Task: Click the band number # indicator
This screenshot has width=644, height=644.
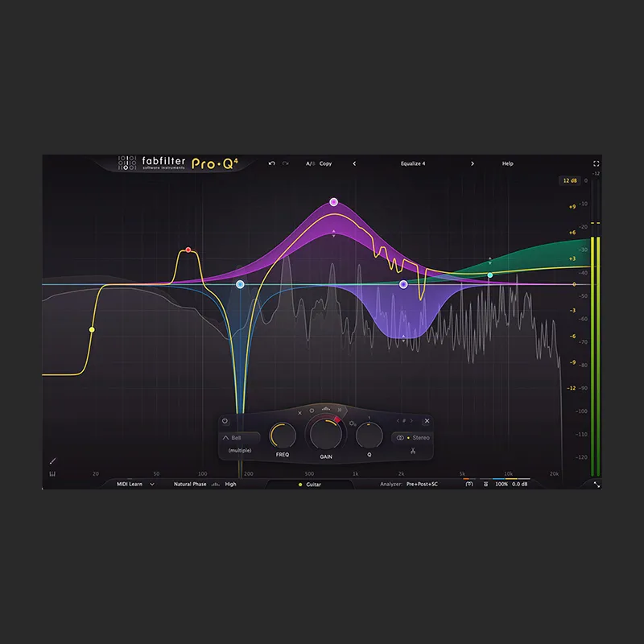Action: 404,421
